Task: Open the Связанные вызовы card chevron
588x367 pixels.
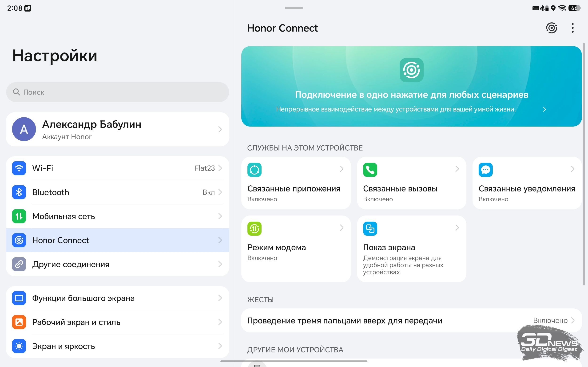Action: [x=457, y=169]
